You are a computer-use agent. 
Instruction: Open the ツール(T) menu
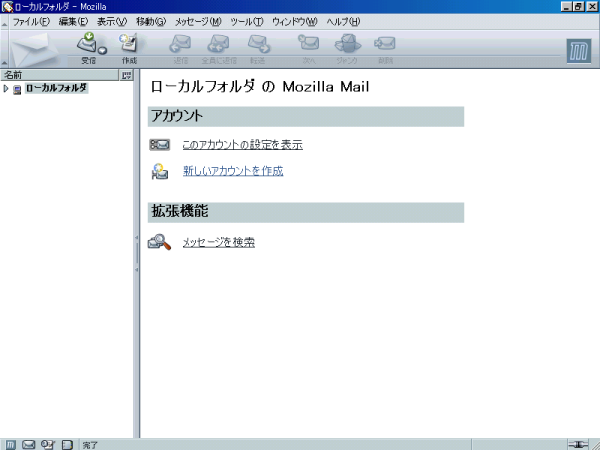click(x=247, y=22)
